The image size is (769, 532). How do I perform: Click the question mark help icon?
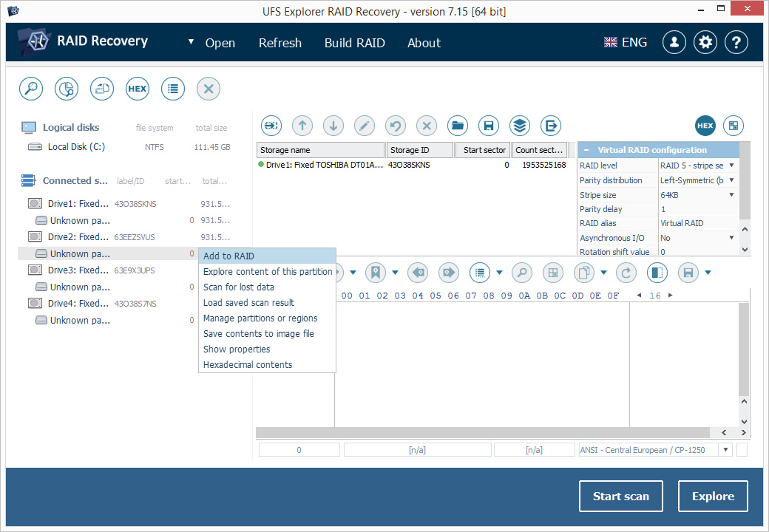click(x=736, y=42)
